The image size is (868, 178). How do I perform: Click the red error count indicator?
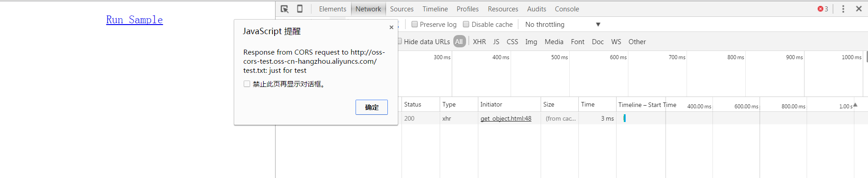(x=823, y=9)
